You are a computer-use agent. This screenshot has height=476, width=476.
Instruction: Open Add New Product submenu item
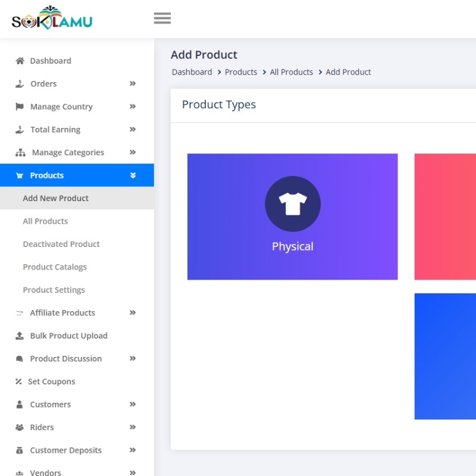point(55,198)
